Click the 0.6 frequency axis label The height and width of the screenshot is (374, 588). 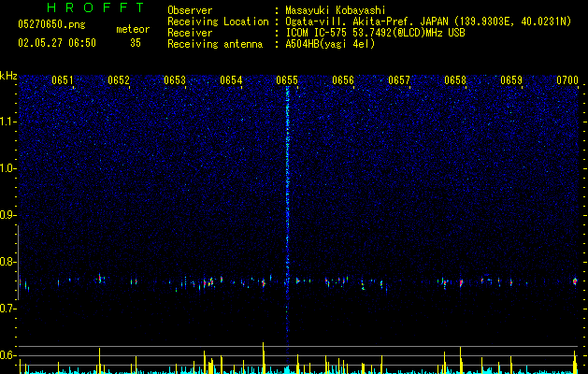7,355
